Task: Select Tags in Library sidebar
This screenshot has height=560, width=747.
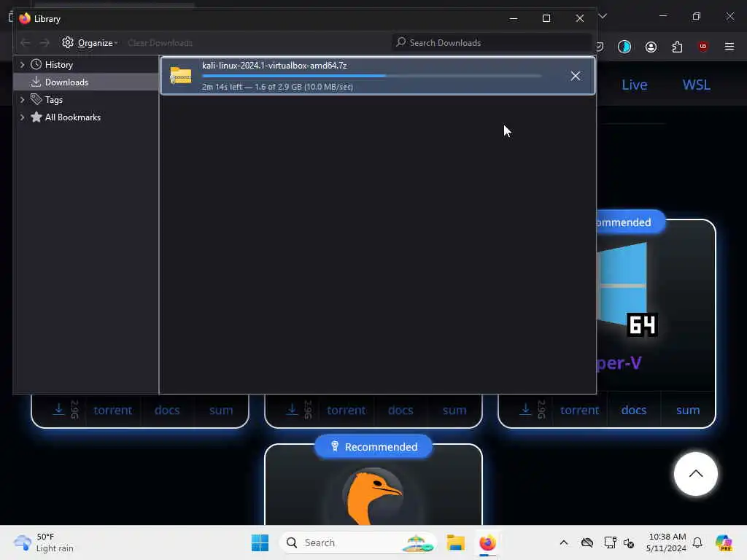Action: (x=53, y=100)
